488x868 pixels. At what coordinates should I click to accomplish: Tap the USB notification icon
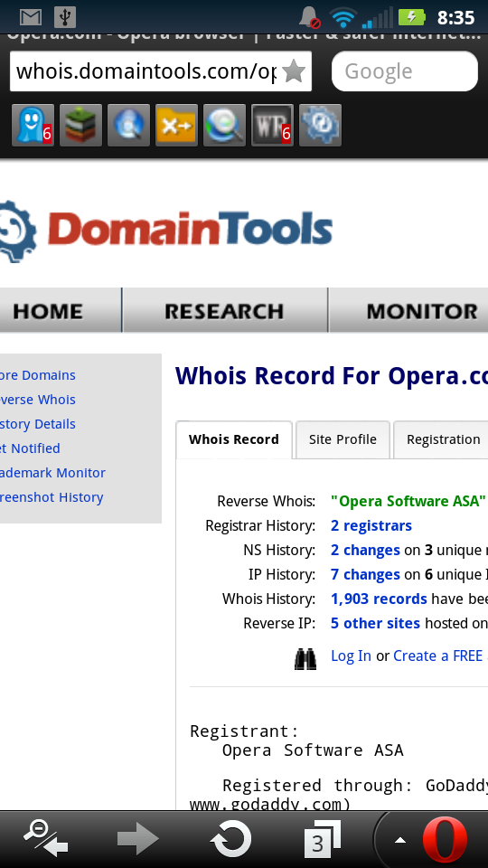pos(65,17)
